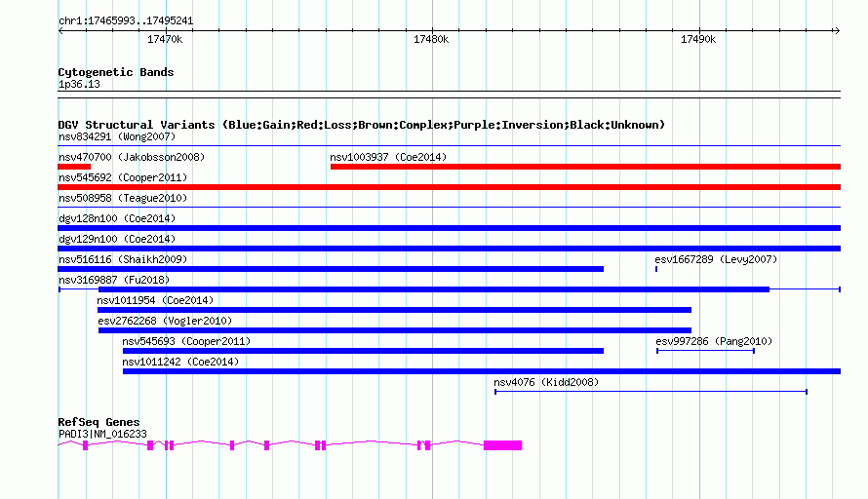Click the RefSeq Genes track title

click(99, 422)
